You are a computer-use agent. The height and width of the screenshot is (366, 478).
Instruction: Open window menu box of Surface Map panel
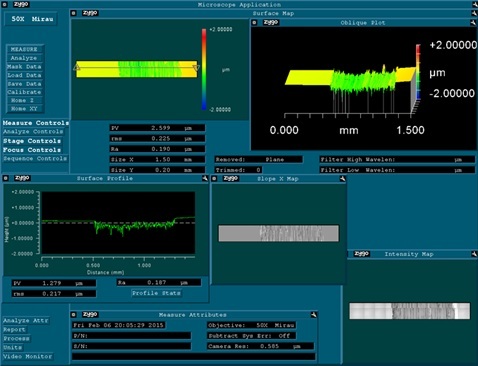coord(74,13)
